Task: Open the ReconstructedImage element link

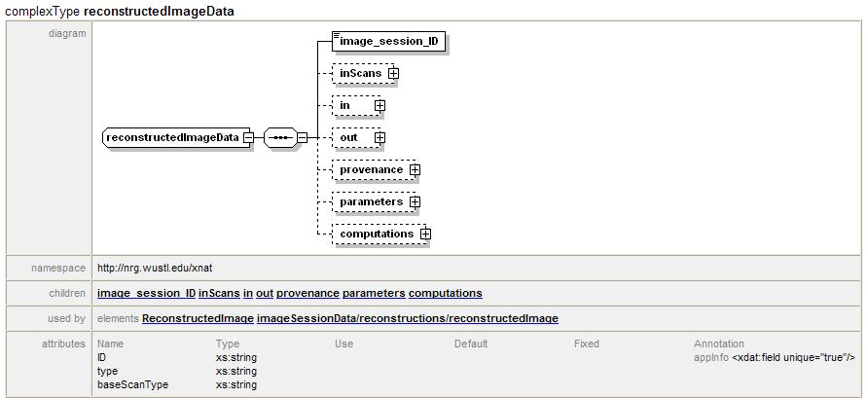Action: tap(198, 318)
